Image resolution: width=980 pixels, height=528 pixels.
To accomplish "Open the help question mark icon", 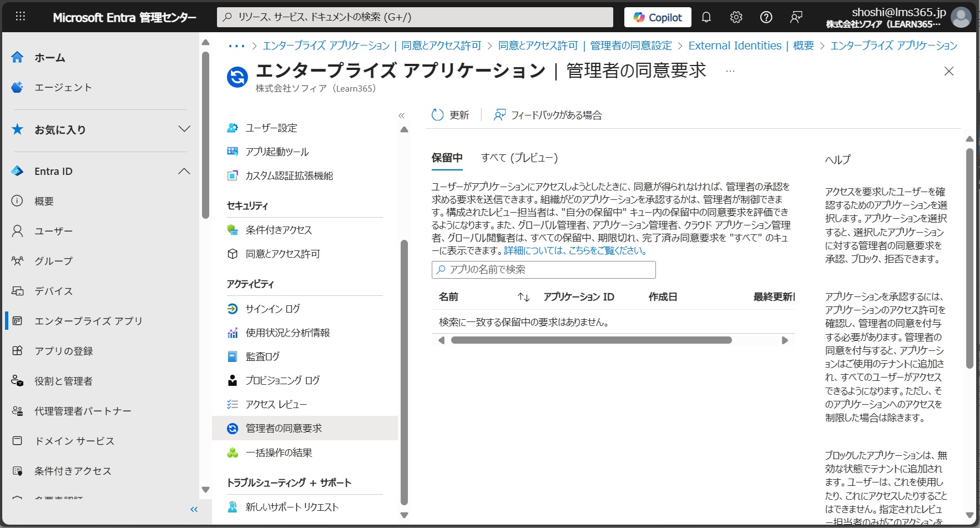I will coord(766,17).
